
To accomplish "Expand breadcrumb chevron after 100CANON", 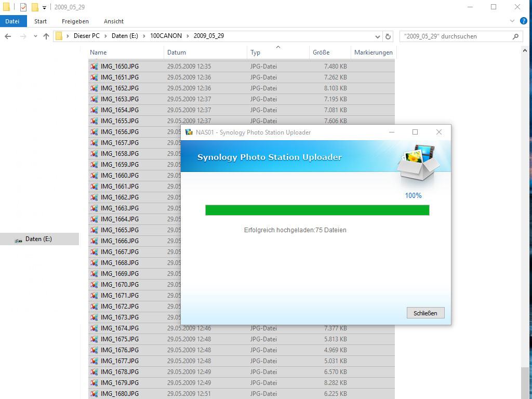I will coord(188,36).
